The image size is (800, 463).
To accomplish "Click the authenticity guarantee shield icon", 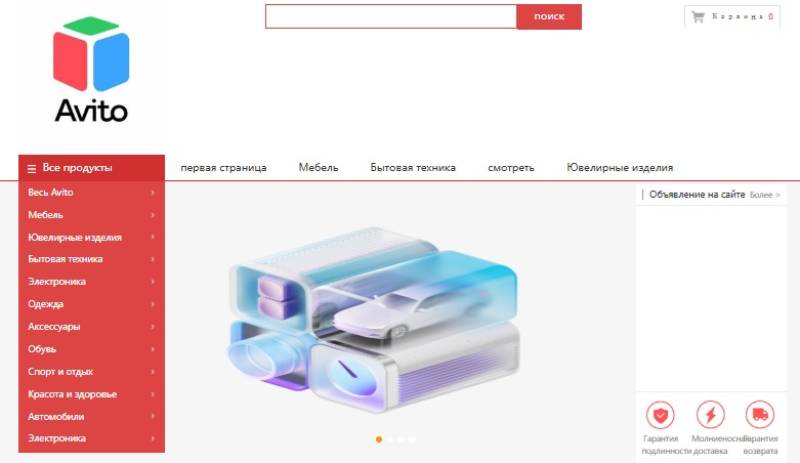I will (660, 415).
